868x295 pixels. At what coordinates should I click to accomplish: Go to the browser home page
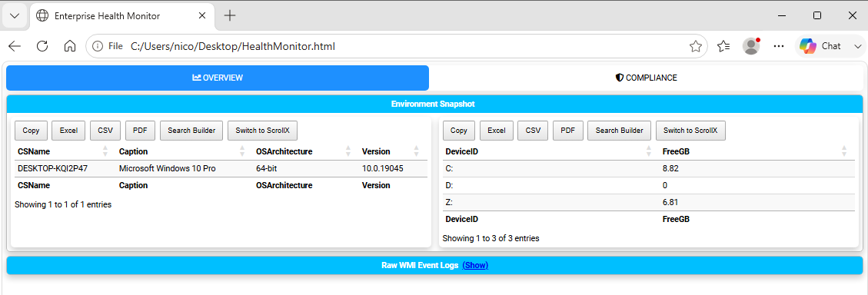click(70, 47)
